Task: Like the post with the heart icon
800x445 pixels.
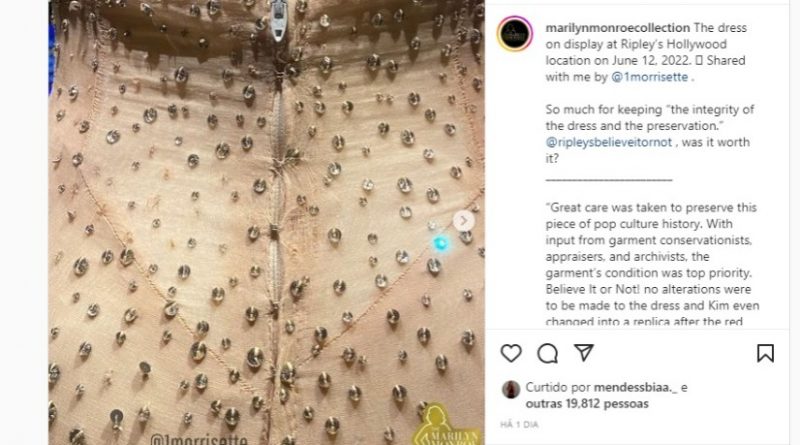Action: 511,353
